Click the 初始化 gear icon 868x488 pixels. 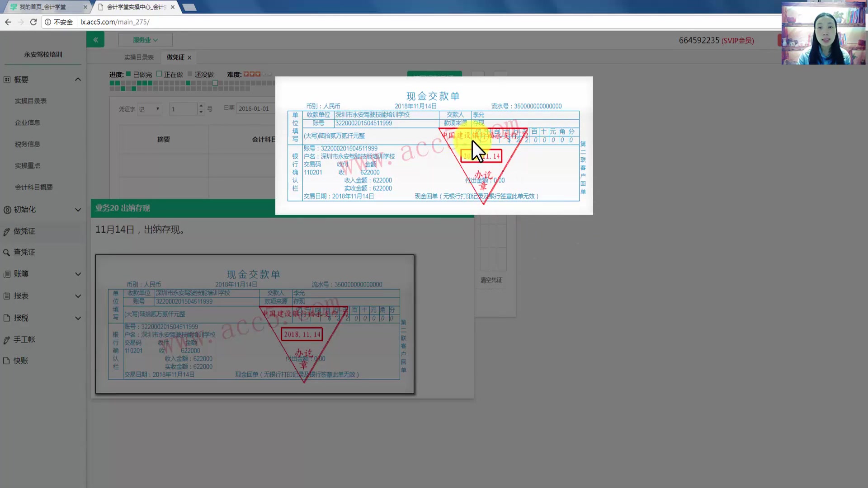7,210
